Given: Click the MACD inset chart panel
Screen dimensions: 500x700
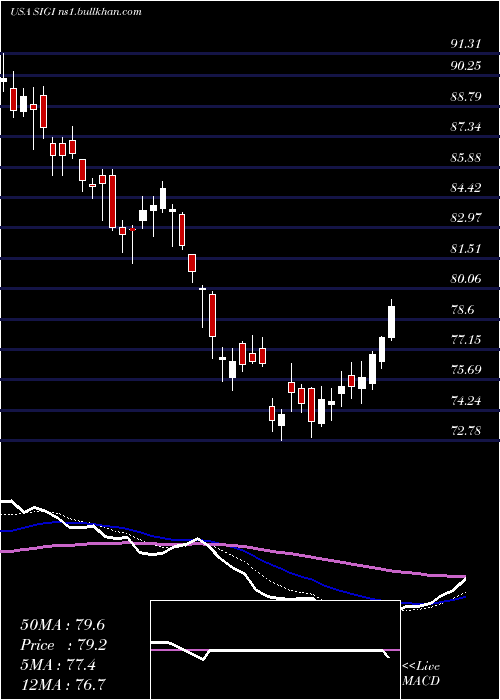Looking at the screenshot, I should (275, 650).
